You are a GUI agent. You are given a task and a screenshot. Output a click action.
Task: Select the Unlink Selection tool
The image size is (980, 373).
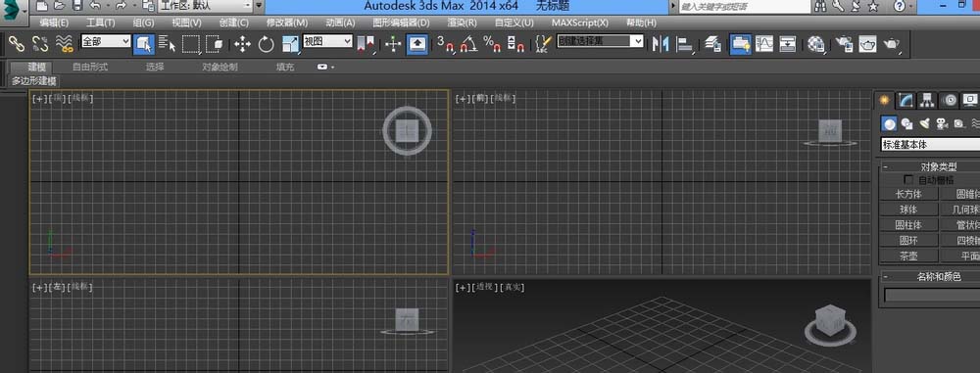coord(40,44)
